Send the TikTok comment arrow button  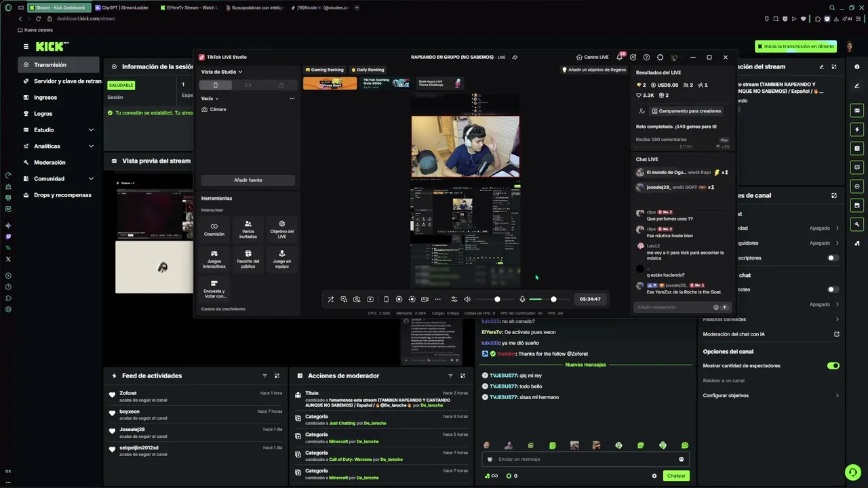[x=724, y=307]
